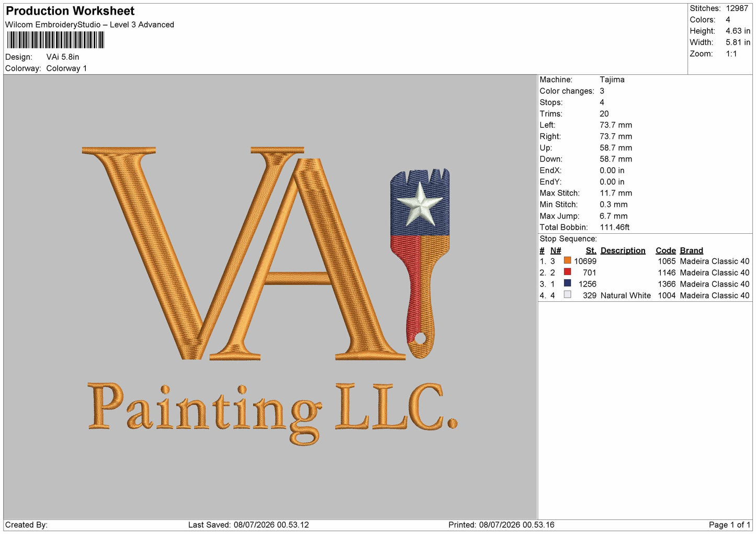Click the 'Wilcom EmbroideryStudio – Level 3 Advanced' text
The image size is (756, 534).
click(89, 25)
